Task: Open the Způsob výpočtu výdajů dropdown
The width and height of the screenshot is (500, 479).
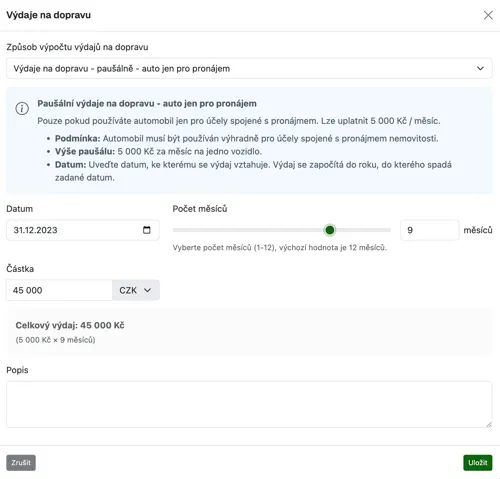Action: point(249,68)
